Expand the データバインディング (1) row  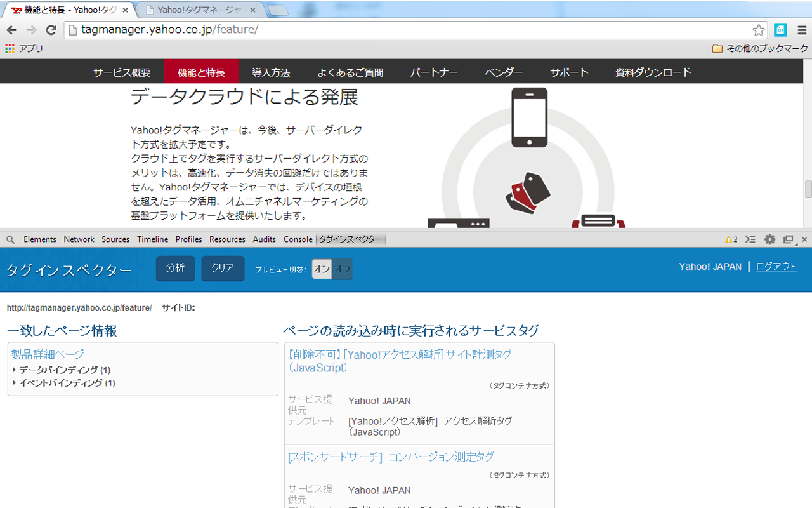coord(62,370)
